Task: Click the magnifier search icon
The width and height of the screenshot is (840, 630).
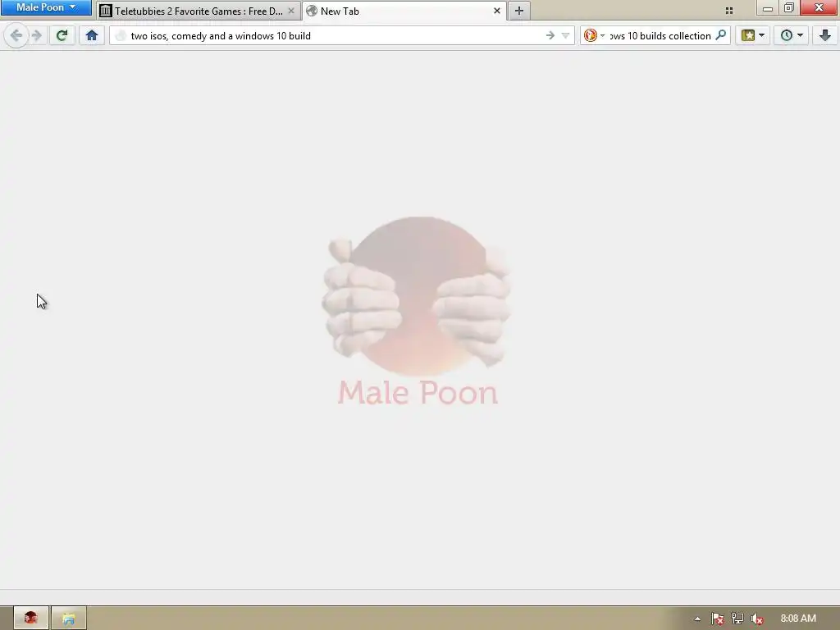Action: pos(721,36)
